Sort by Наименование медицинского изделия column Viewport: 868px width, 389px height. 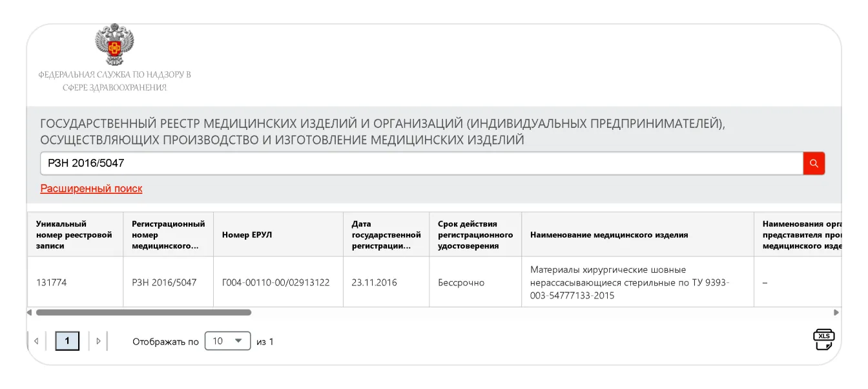[x=609, y=235]
